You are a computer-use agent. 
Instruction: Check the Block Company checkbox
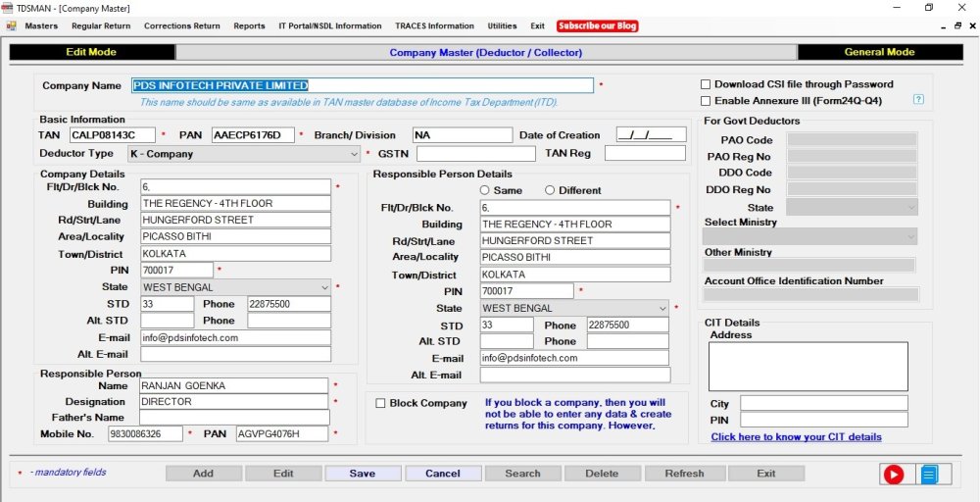tap(381, 403)
